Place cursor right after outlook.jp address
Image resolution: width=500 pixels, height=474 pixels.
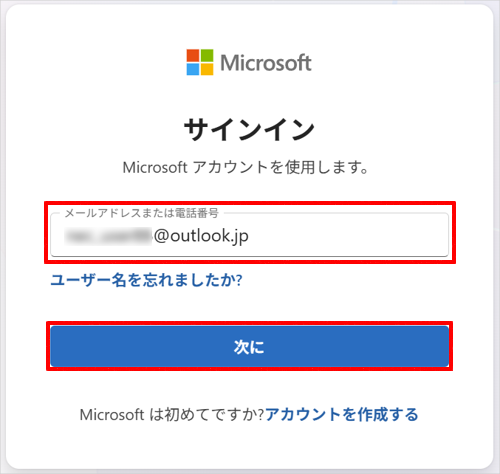(250, 236)
